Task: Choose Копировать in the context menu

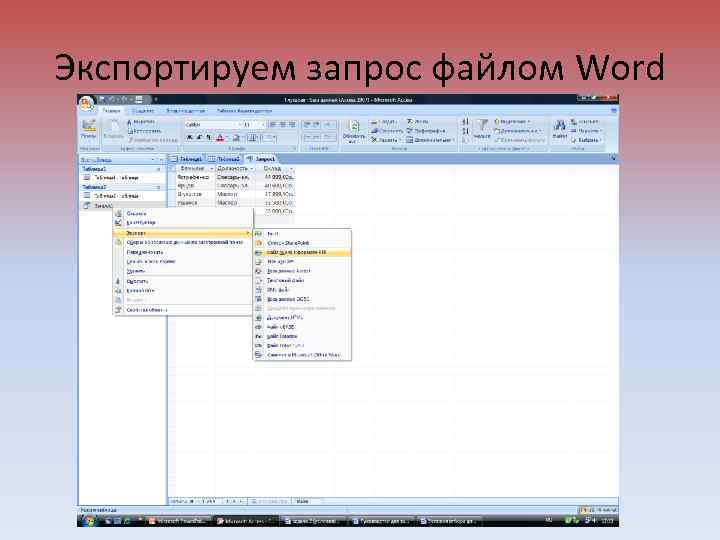Action: point(183,291)
